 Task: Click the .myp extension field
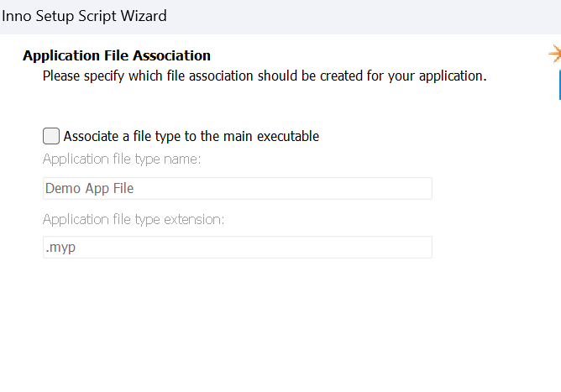point(238,247)
